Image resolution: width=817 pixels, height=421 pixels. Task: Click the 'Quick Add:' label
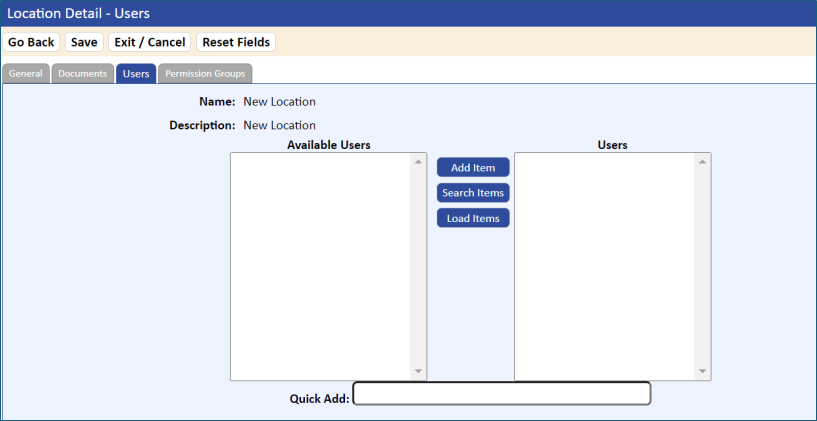click(x=319, y=399)
